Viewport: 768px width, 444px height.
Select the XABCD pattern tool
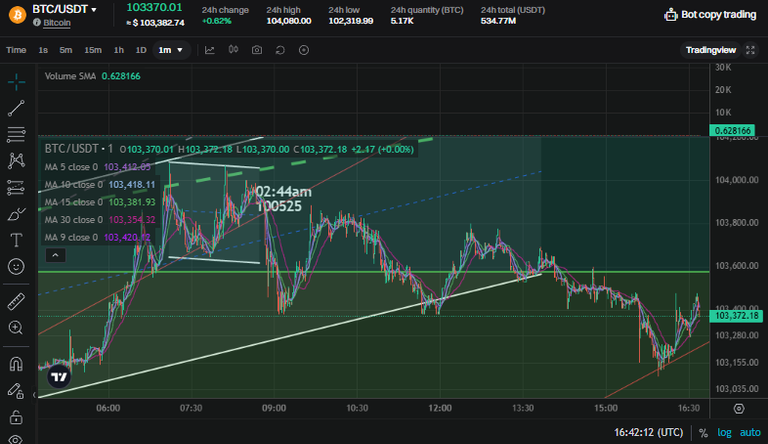click(16, 161)
